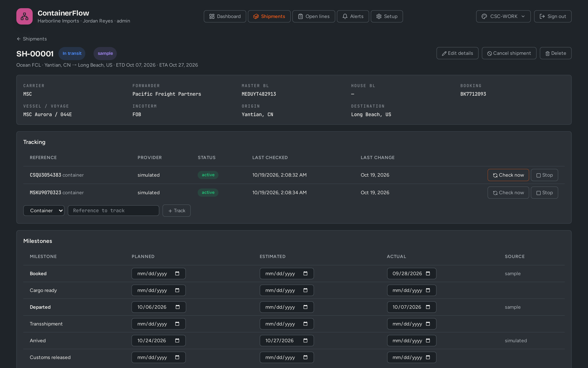Open the Alerts page
The height and width of the screenshot is (368, 588).
353,16
